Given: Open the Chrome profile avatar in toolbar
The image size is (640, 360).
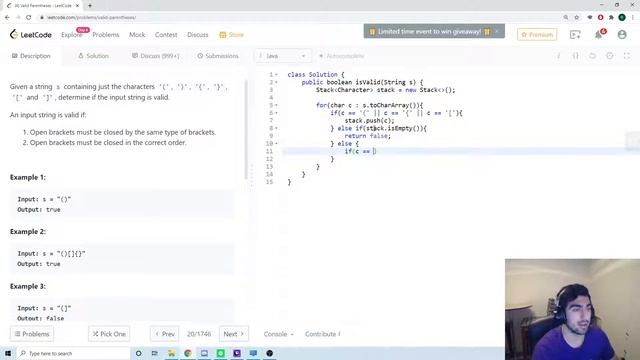Looking at the screenshot, I should 622,17.
